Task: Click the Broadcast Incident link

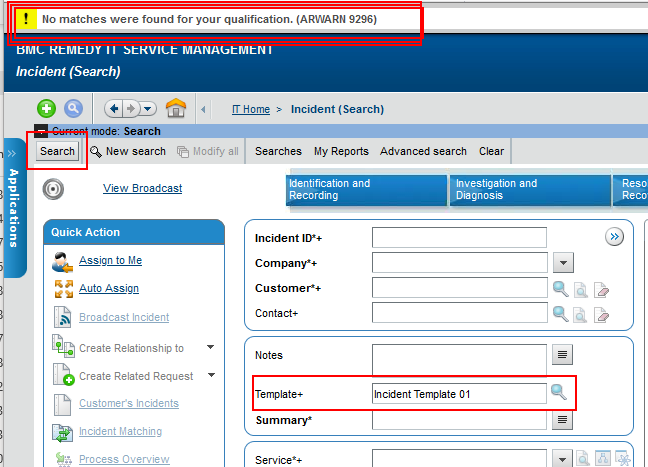Action: coord(124,317)
